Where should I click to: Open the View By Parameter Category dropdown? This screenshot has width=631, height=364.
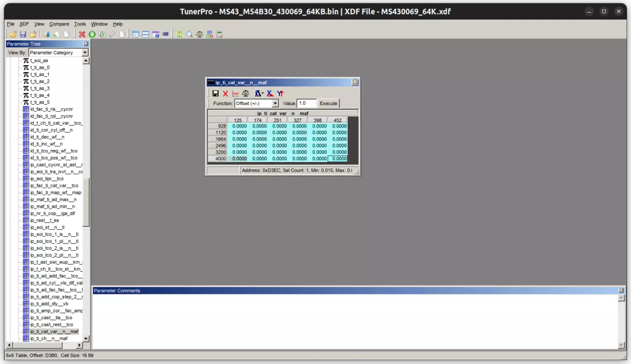[x=85, y=53]
